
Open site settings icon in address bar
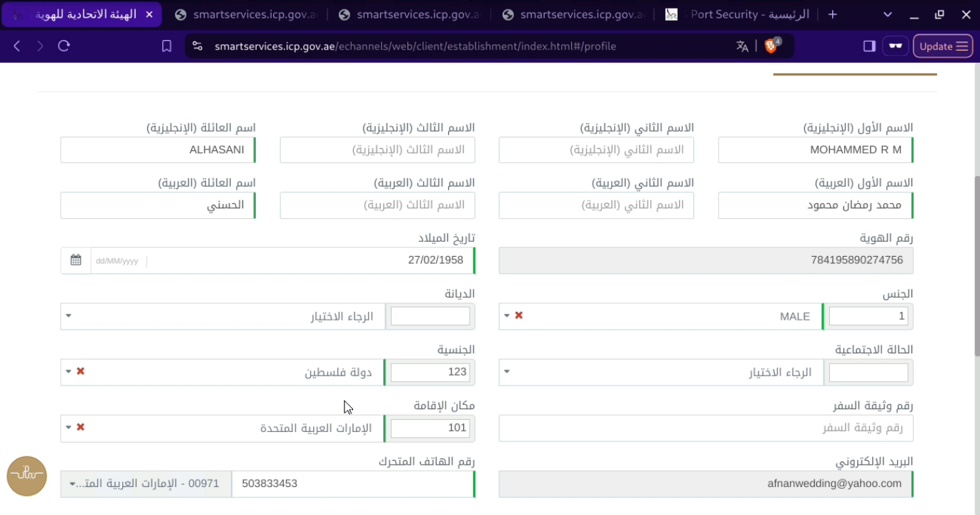[x=198, y=46]
